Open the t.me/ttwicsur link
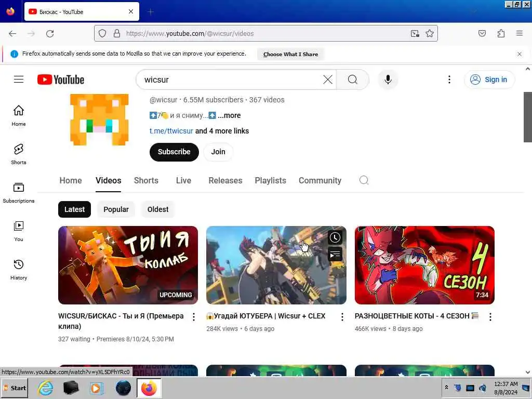Image resolution: width=532 pixels, height=399 pixels. point(171,131)
